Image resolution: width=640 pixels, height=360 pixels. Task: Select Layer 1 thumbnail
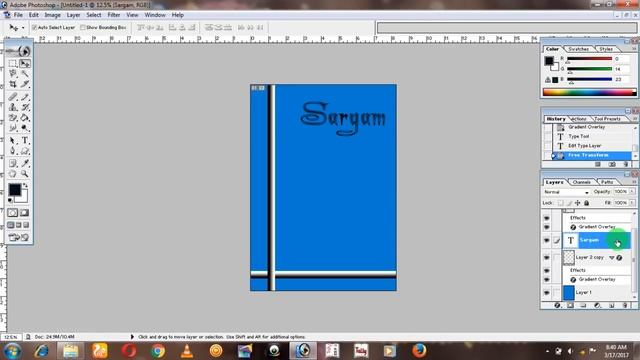pos(569,293)
